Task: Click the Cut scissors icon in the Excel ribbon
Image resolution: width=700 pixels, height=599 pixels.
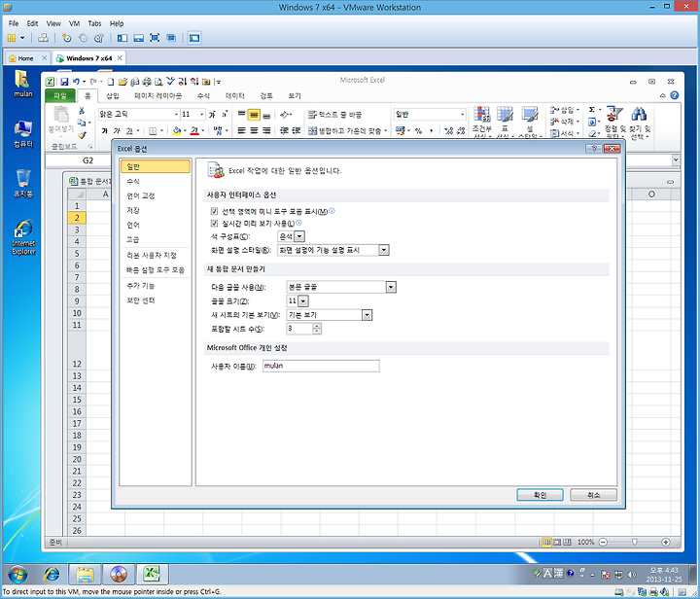Action: [82, 111]
